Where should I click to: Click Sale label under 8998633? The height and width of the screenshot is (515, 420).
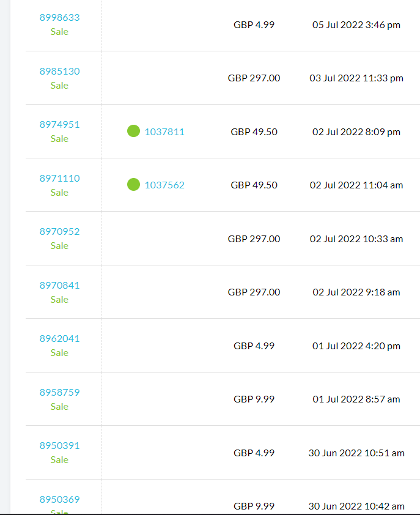[x=59, y=32]
